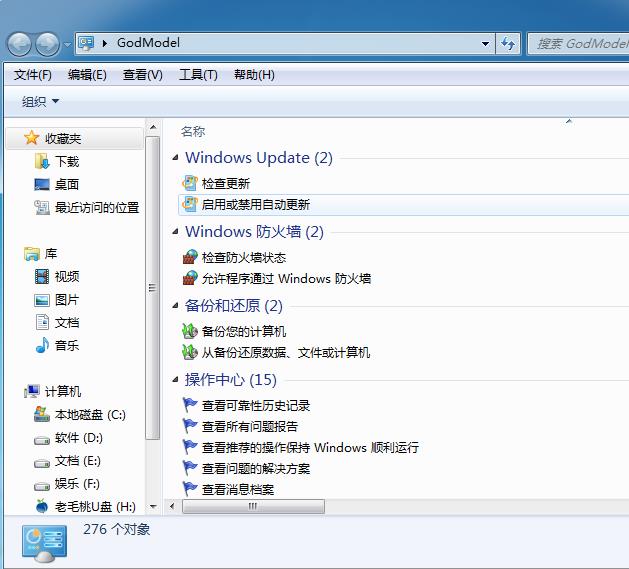Click the Back navigation arrow button
Screen dimensions: 629x569
[19, 44]
